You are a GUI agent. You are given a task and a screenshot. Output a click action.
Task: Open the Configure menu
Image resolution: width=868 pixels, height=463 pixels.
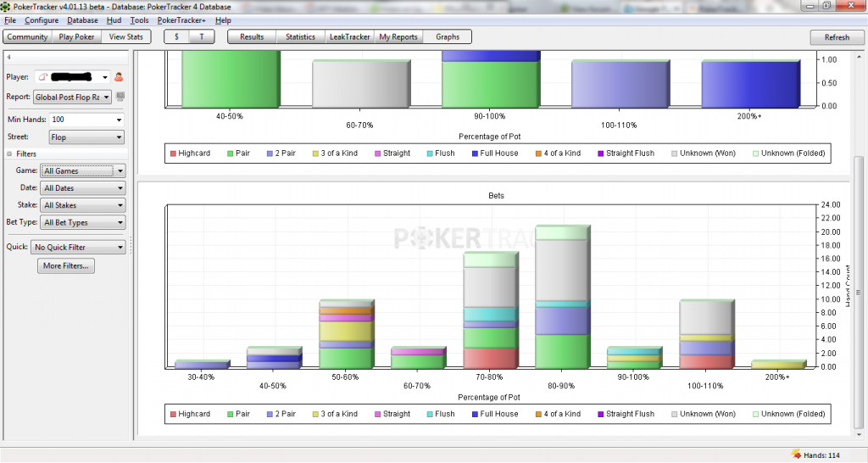[42, 20]
